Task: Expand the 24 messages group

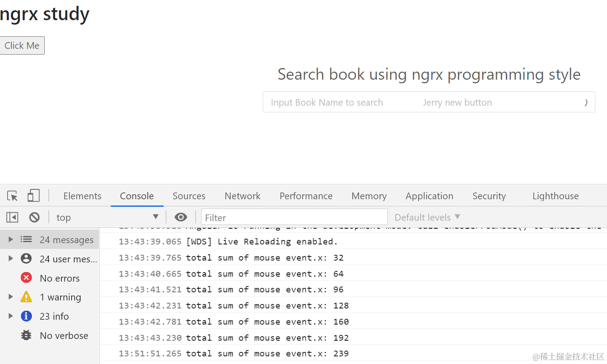Action: tap(11, 240)
